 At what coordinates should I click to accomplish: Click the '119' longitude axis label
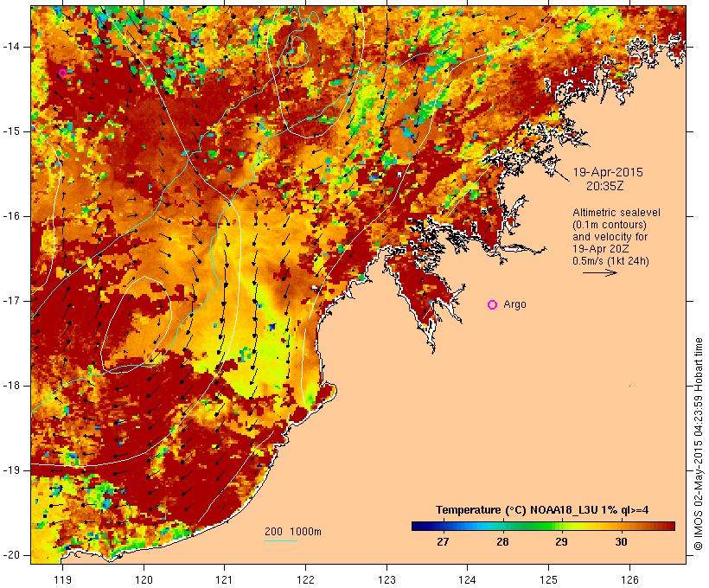point(62,579)
